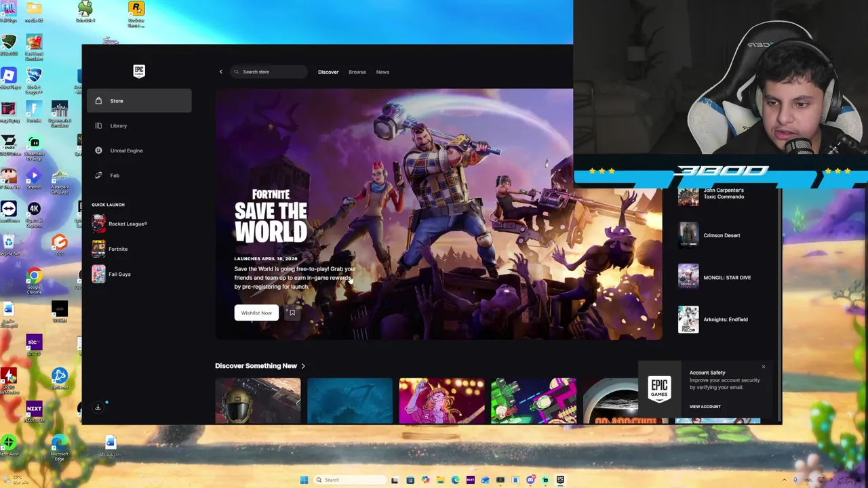Viewport: 868px width, 488px height.
Task: Open the Supermarket Simulator desktop shortcut
Action: tap(59, 114)
